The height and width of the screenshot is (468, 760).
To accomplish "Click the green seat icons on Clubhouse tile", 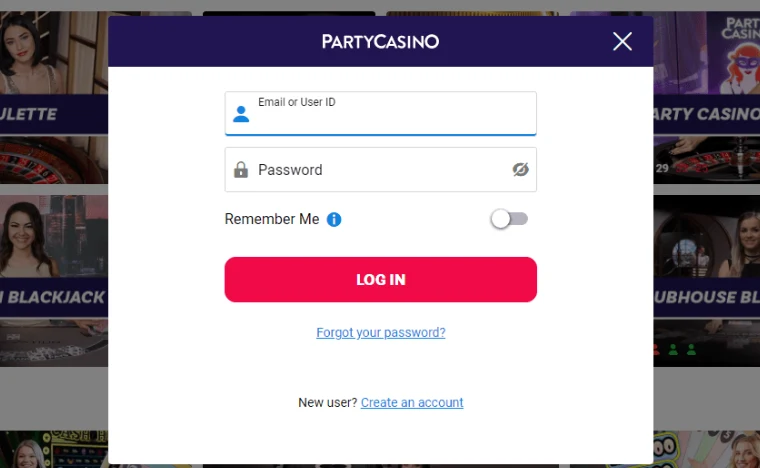I will coord(673,349).
